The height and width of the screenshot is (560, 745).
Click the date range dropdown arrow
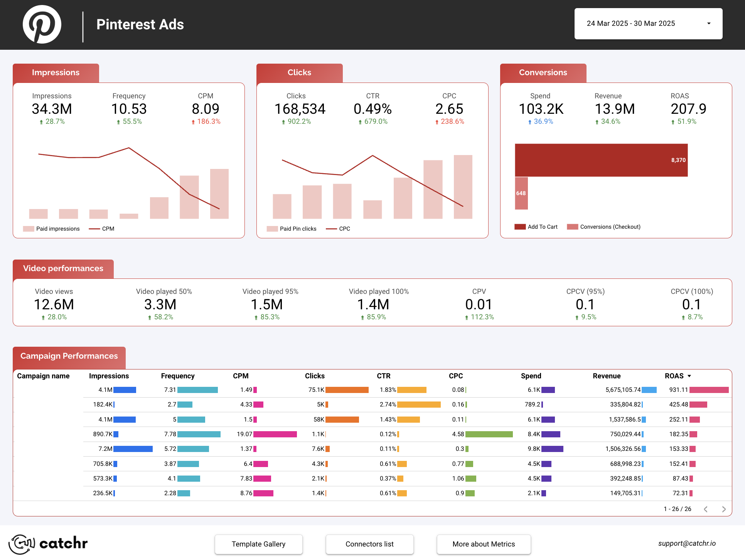[709, 24]
